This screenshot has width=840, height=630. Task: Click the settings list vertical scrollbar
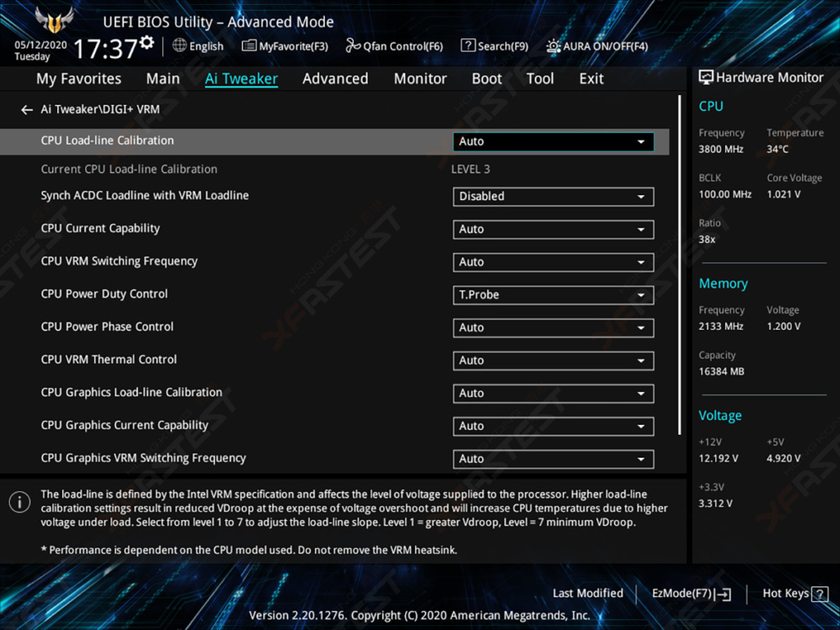pos(679,265)
